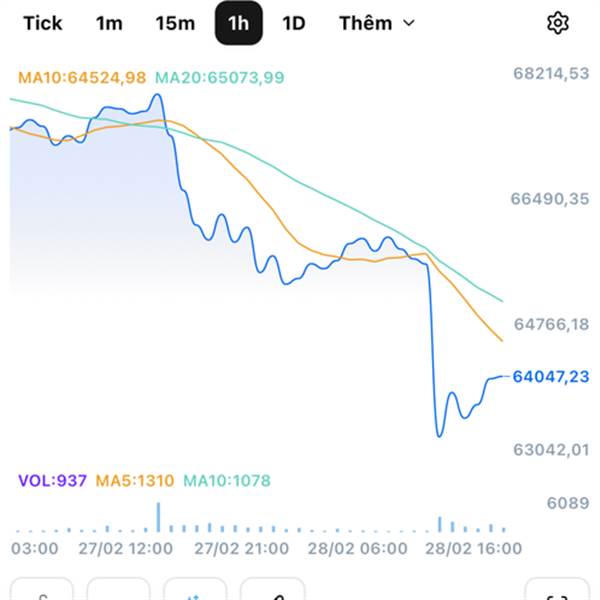Tap the volume MA5:1310 label
600x600 pixels.
click(135, 481)
